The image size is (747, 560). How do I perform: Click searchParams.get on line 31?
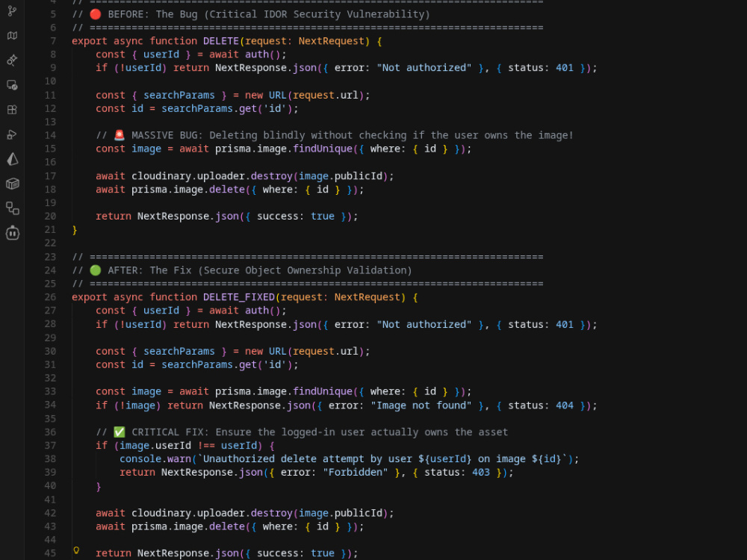[x=209, y=365]
